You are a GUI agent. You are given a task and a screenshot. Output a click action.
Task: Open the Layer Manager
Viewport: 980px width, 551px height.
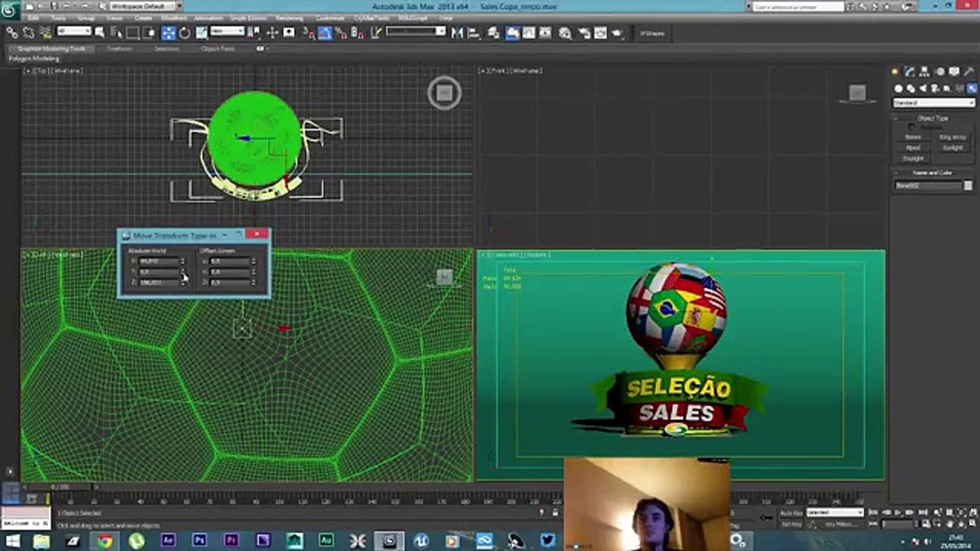point(494,33)
